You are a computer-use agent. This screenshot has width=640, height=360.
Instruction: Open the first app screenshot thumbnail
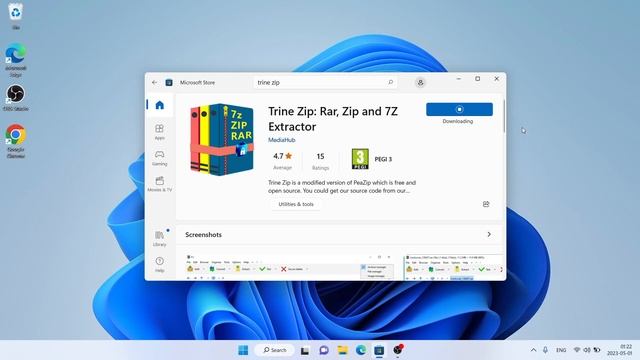(290, 267)
